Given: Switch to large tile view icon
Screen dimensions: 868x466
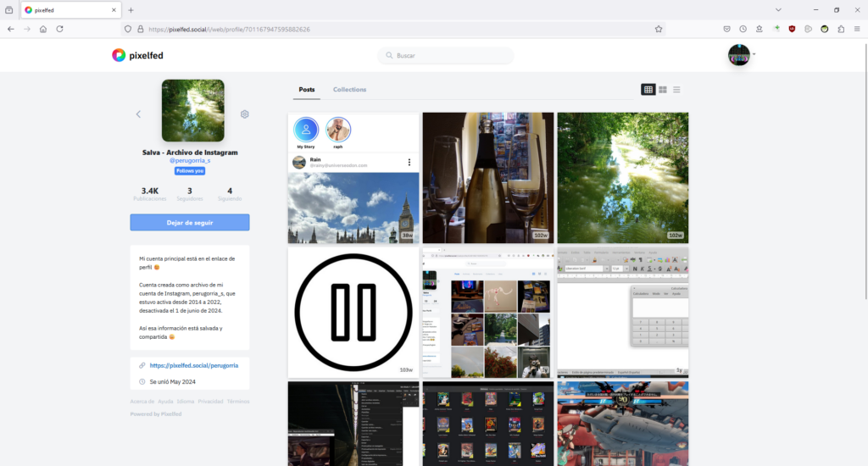Looking at the screenshot, I should (663, 90).
